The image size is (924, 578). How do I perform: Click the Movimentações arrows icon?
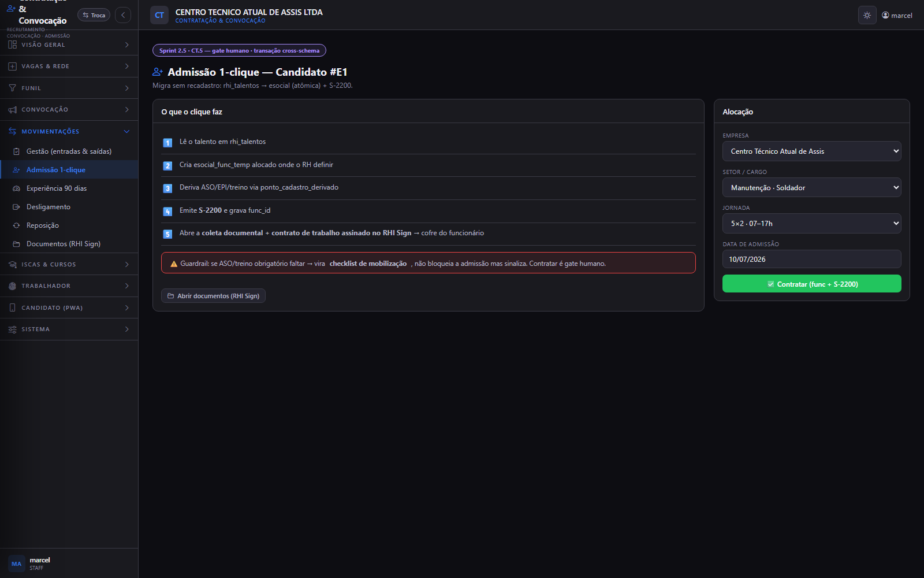pyautogui.click(x=12, y=132)
